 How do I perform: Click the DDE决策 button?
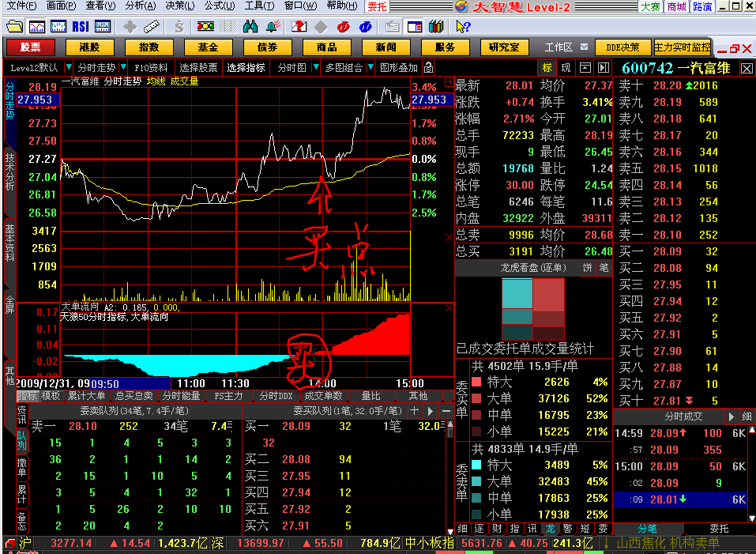point(622,47)
